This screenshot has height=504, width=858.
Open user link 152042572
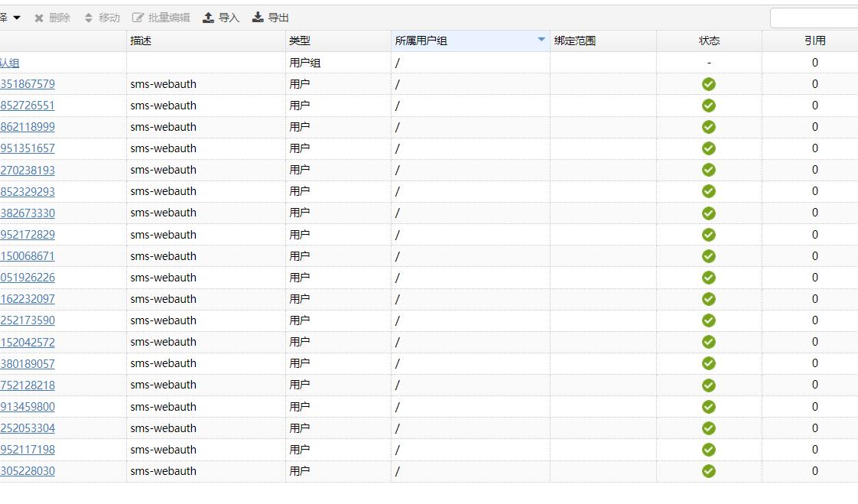click(28, 342)
